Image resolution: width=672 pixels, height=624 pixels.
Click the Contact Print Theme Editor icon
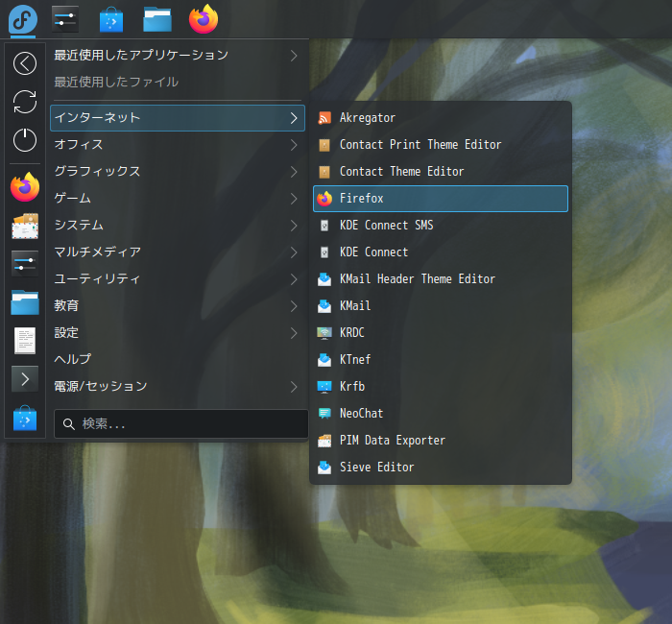click(x=324, y=145)
